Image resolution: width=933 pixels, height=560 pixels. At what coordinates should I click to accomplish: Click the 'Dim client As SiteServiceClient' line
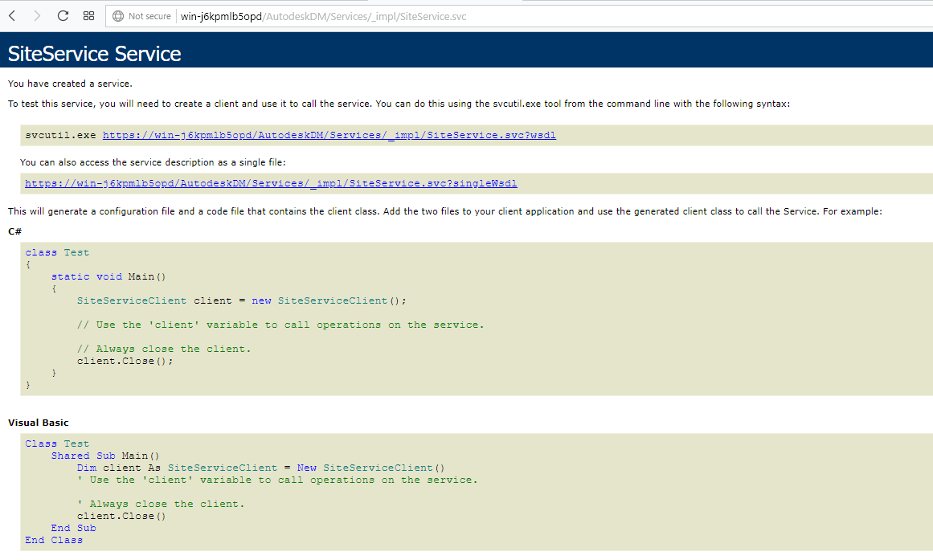coord(260,468)
